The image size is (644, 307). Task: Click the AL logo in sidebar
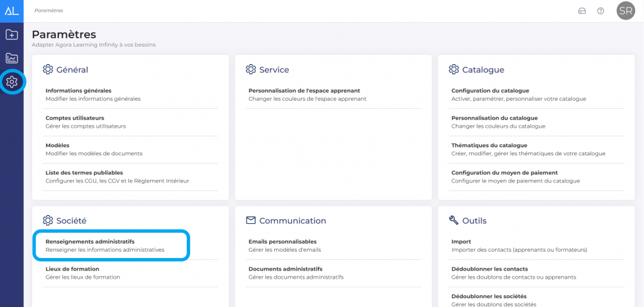[x=11, y=11]
